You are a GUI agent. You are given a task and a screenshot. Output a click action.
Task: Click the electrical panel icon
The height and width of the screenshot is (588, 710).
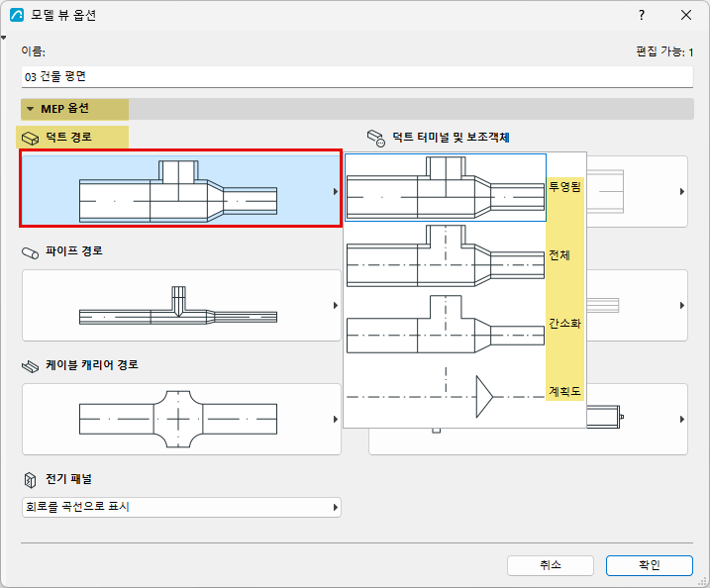tap(30, 480)
